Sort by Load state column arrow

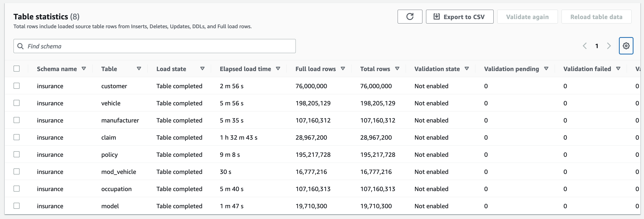pos(202,69)
